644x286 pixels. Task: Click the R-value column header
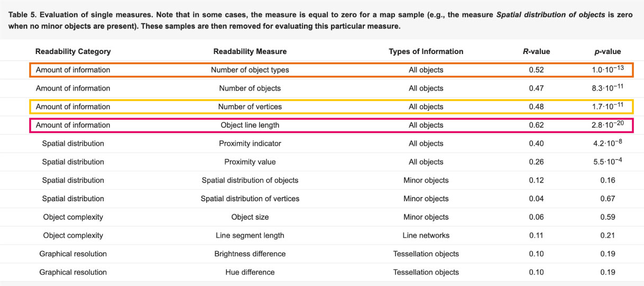[536, 51]
